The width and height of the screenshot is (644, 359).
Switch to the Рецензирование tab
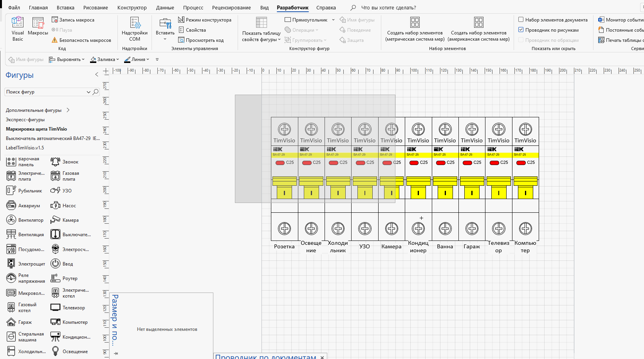coord(231,7)
